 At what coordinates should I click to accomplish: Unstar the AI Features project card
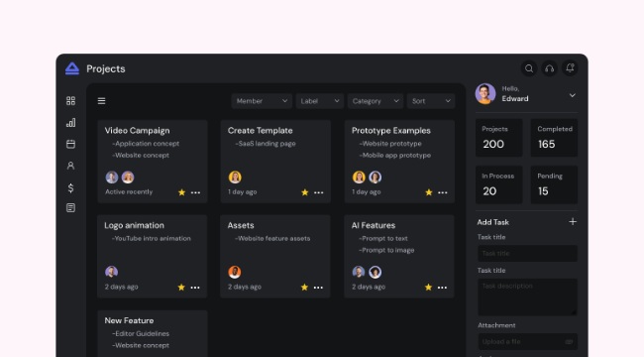point(428,287)
